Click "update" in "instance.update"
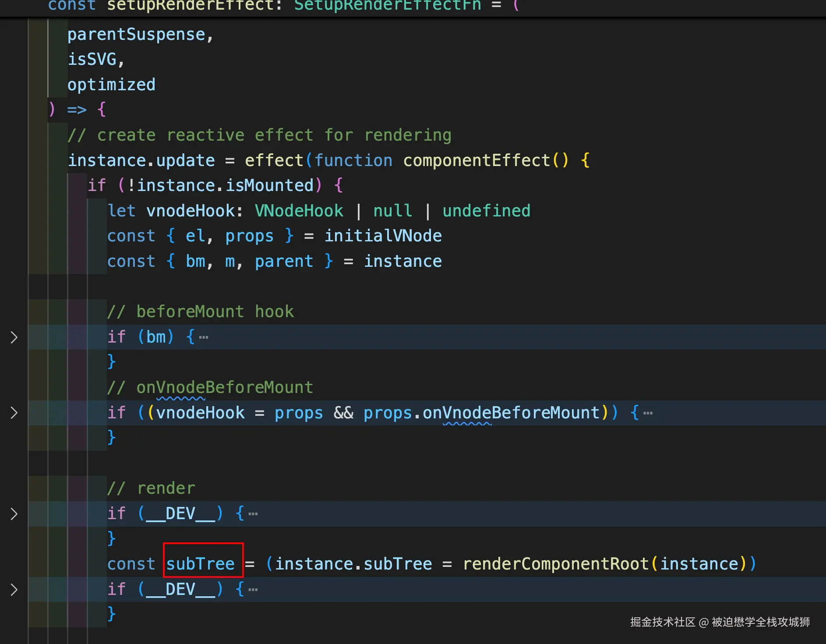This screenshot has height=644, width=826. coord(186,161)
